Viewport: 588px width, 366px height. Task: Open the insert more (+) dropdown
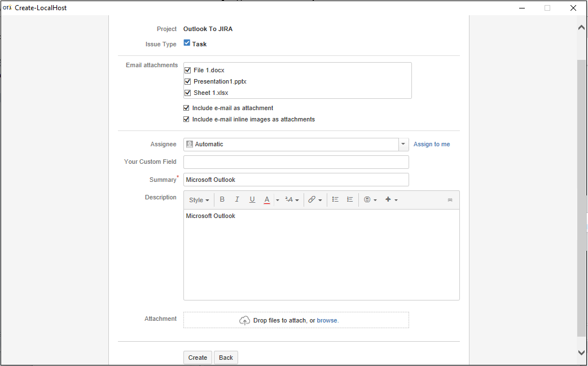[x=391, y=200]
